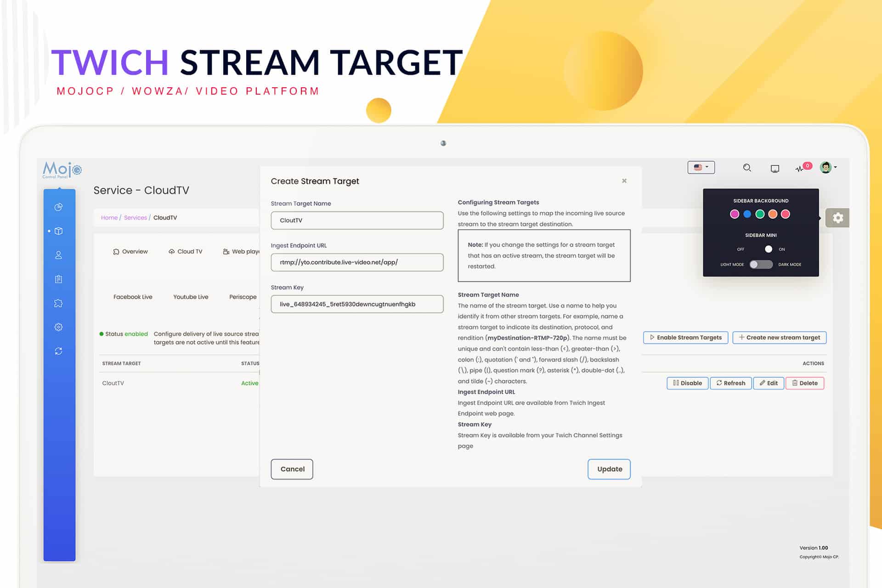Disable the CloutTV stream target
Image resolution: width=882 pixels, height=588 pixels.
pyautogui.click(x=687, y=383)
